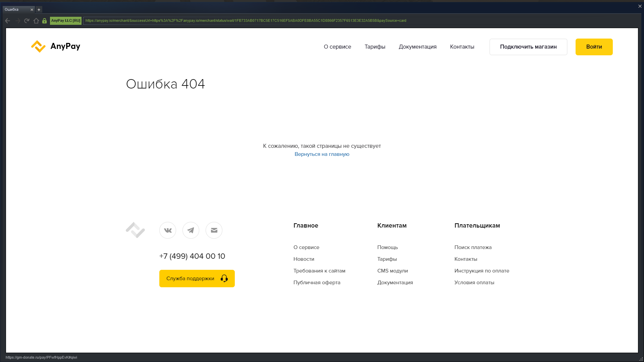Viewport: 644px width, 362px height.
Task: Click the green SSL padlock icon
Action: pos(44,21)
